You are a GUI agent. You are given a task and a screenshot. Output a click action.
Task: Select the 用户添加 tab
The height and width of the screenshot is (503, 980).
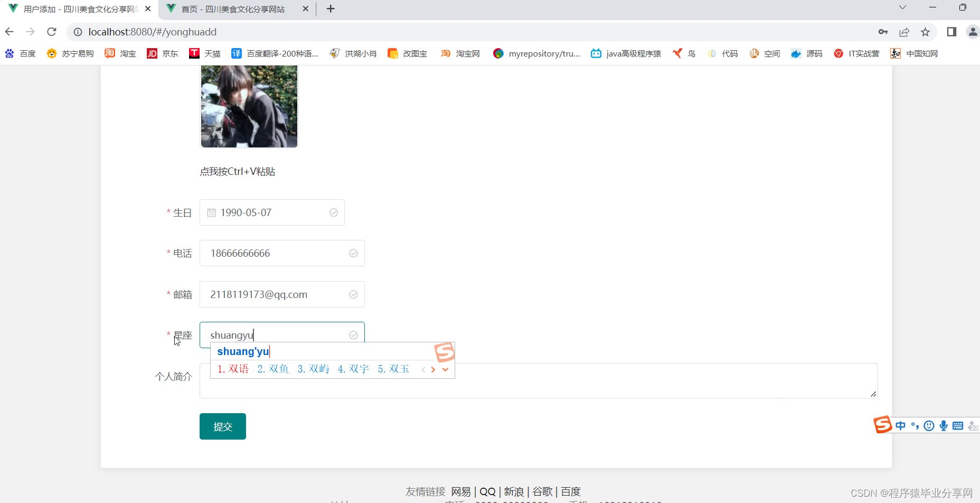(80, 9)
